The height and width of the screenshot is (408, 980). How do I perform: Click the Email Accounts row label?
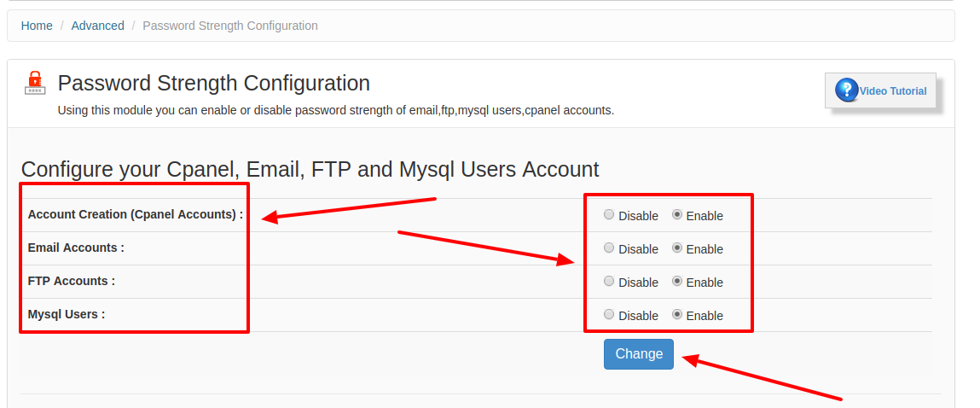pos(76,248)
